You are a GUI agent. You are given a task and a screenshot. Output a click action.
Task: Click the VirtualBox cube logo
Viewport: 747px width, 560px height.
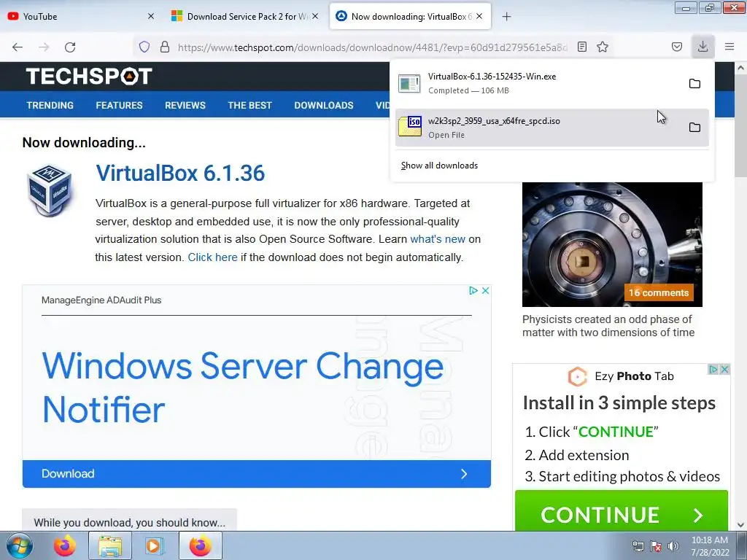pos(50,190)
